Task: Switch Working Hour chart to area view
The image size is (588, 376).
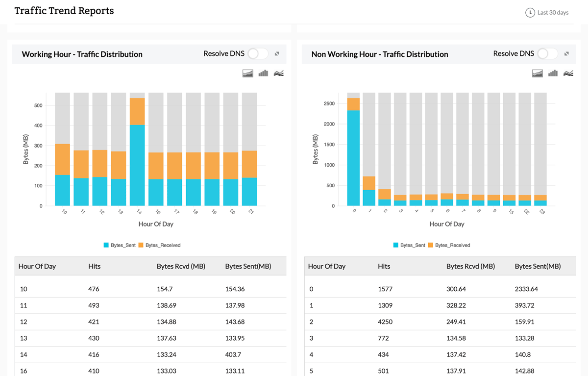Action: [248, 74]
